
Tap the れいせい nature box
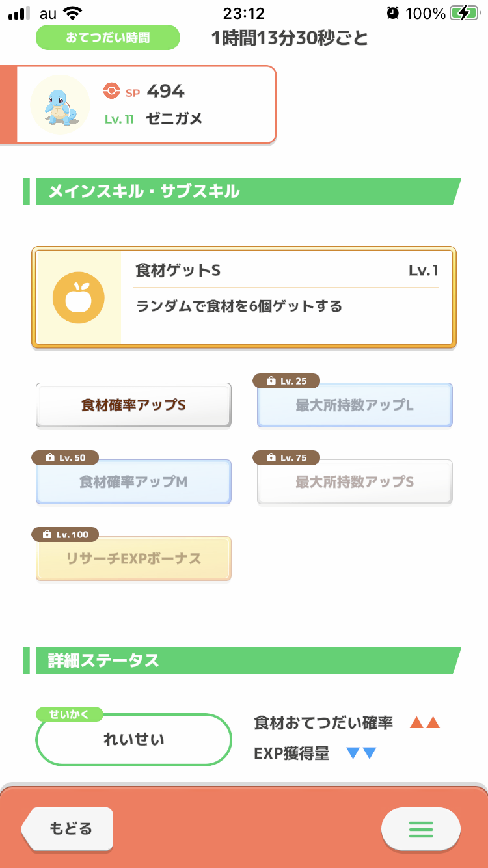pos(133,740)
